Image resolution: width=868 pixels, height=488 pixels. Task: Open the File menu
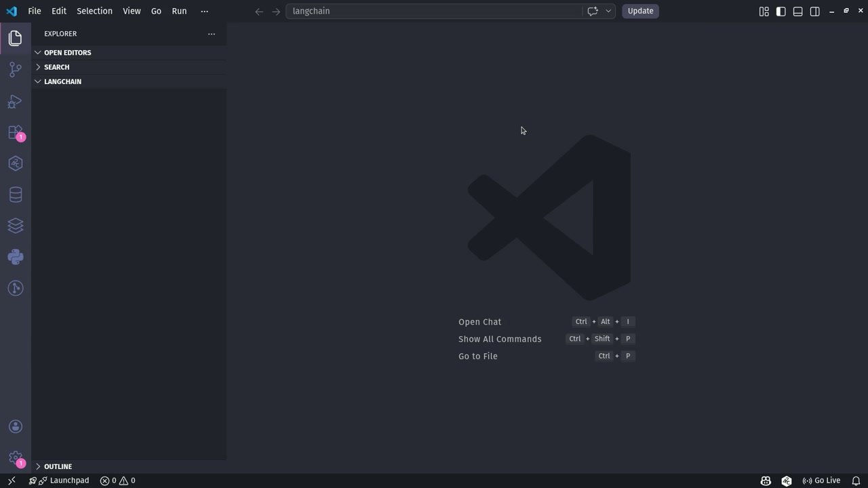pyautogui.click(x=35, y=11)
